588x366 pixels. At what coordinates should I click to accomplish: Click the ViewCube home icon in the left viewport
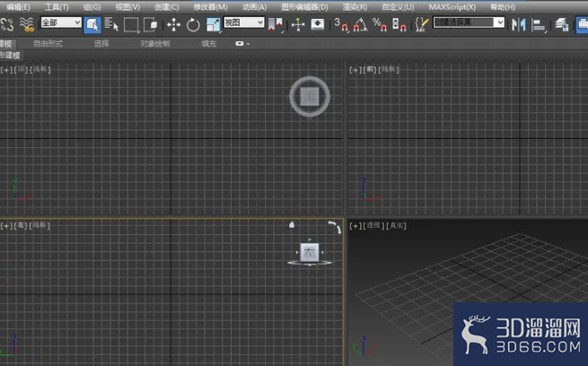pos(292,224)
